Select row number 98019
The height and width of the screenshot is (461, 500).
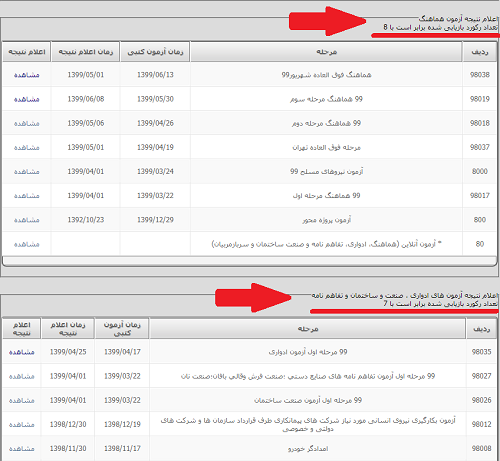coord(480,99)
